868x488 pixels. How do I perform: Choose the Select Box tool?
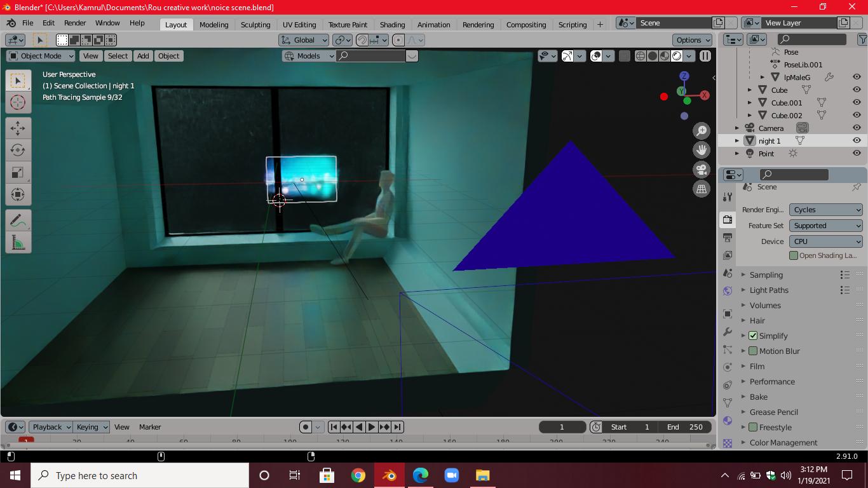18,80
